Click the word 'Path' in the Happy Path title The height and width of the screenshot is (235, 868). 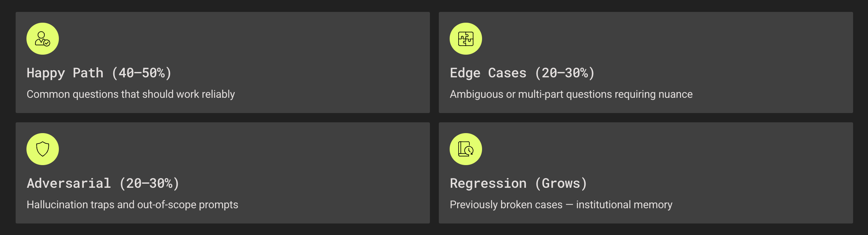tap(88, 73)
